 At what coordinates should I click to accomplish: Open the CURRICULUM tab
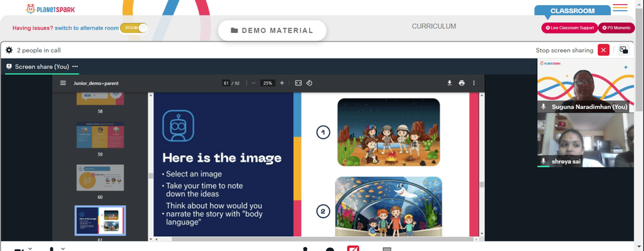tap(433, 26)
